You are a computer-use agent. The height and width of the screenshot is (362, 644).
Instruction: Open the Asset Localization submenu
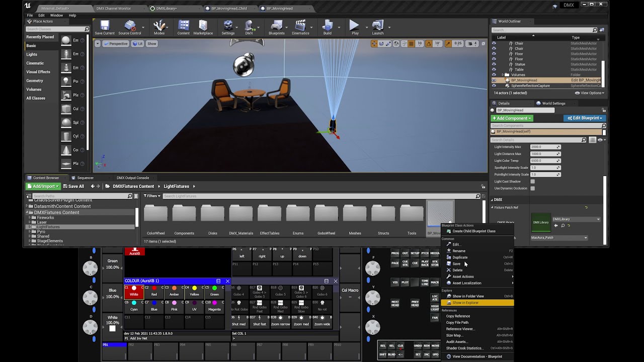[x=477, y=283]
